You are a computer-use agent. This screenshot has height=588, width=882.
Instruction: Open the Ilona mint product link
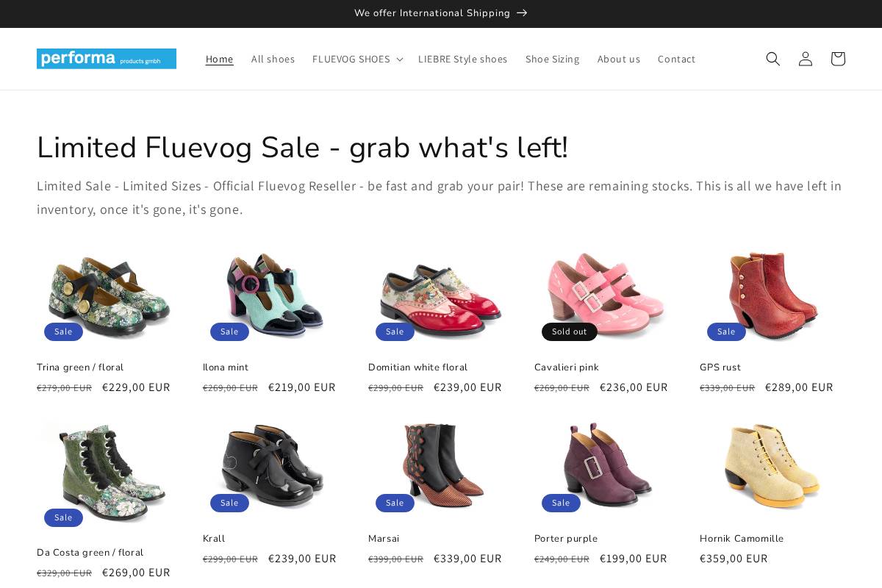click(226, 367)
